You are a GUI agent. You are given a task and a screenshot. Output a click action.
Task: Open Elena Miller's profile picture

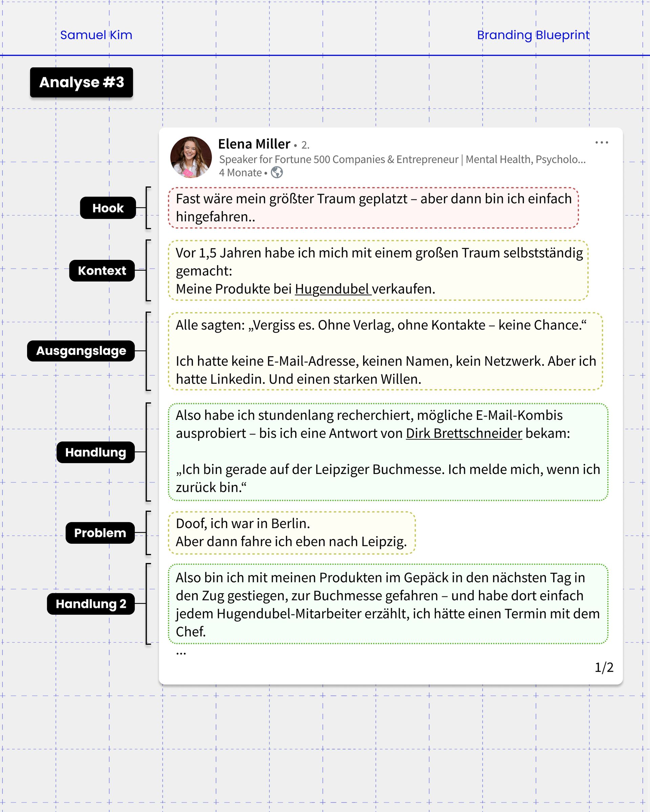point(191,157)
